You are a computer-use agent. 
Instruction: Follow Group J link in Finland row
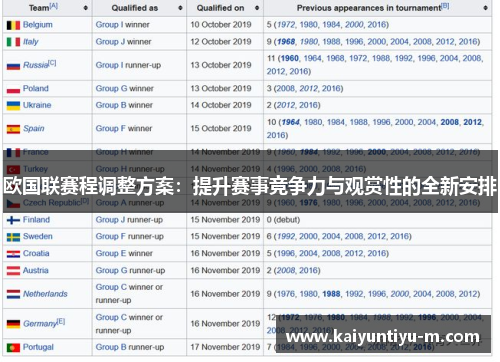pos(110,220)
